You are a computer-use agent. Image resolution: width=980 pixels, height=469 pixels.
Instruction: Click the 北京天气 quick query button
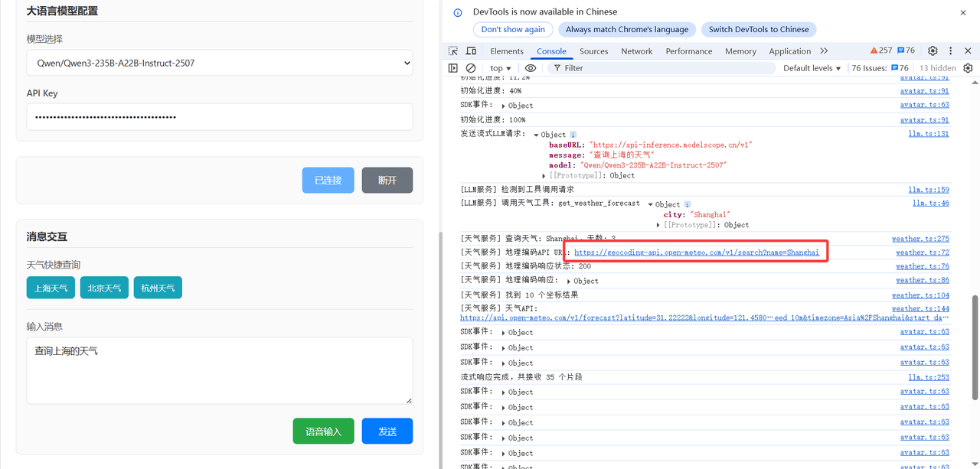(x=104, y=288)
